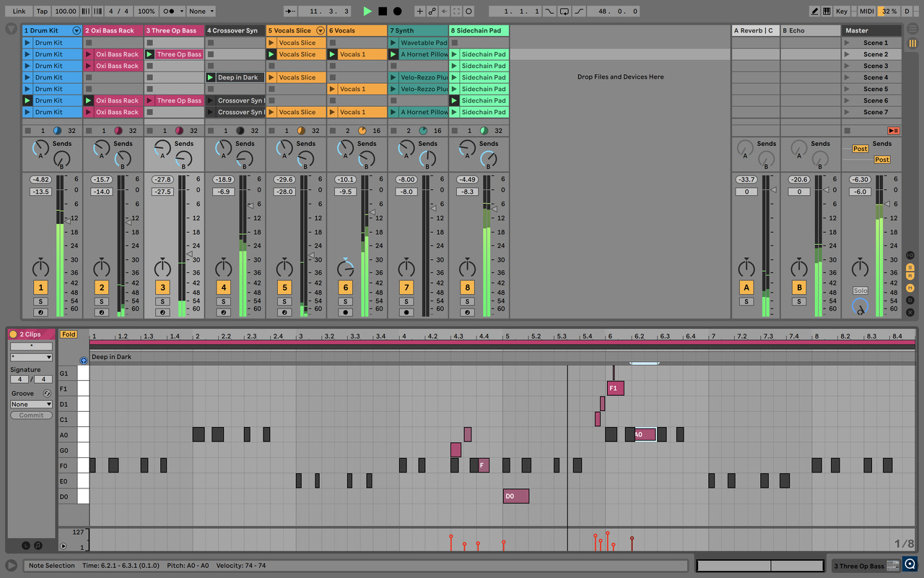
Task: Arm track 6 Vocals for recording
Action: (x=345, y=312)
